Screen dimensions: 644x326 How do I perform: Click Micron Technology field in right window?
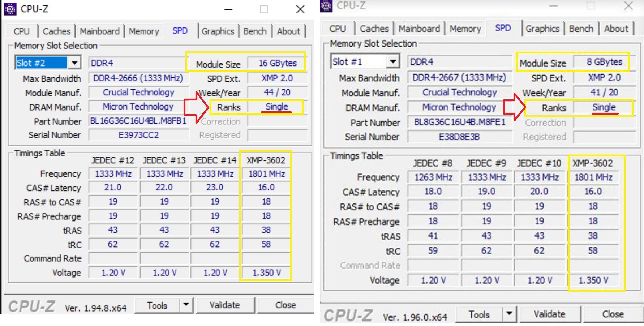(x=460, y=107)
